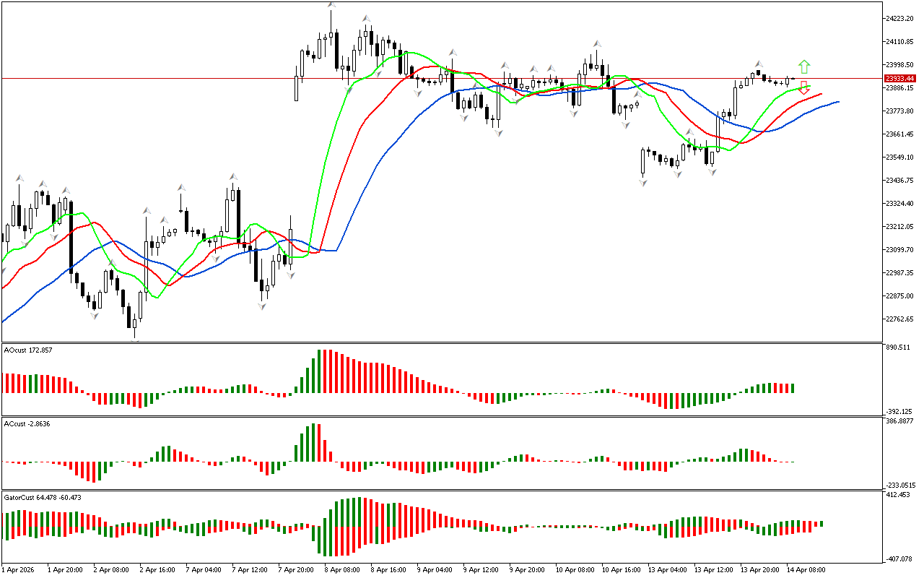Image resolution: width=924 pixels, height=578 pixels.
Task: Click the red current price tag 23933.44
Action: [x=900, y=78]
